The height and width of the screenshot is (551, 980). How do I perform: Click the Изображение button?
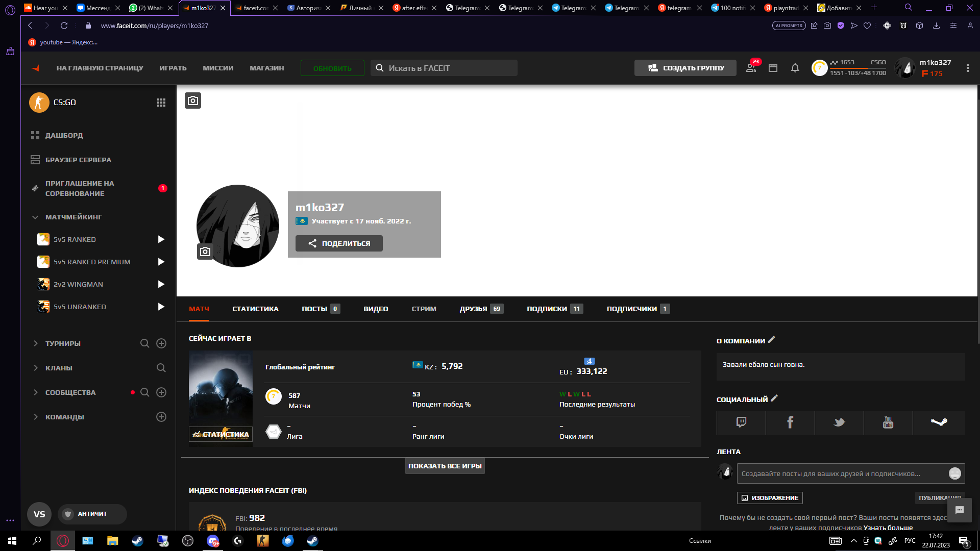pyautogui.click(x=770, y=498)
